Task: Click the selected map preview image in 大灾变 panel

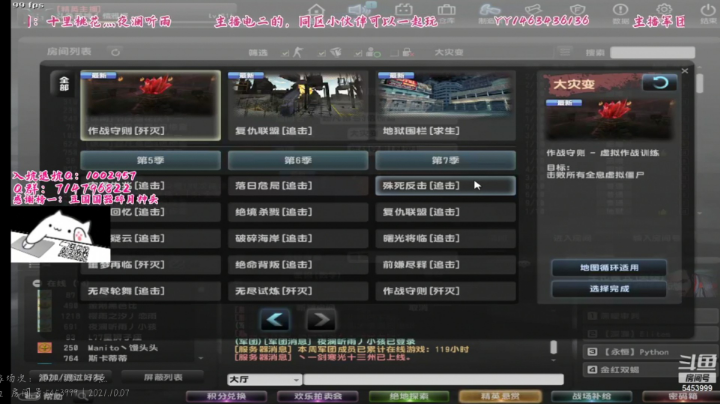Action: click(609, 119)
